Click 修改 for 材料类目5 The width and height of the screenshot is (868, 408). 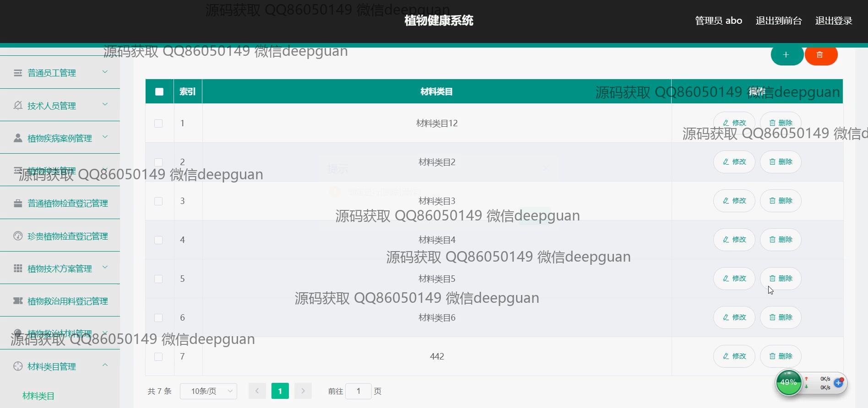[734, 279]
